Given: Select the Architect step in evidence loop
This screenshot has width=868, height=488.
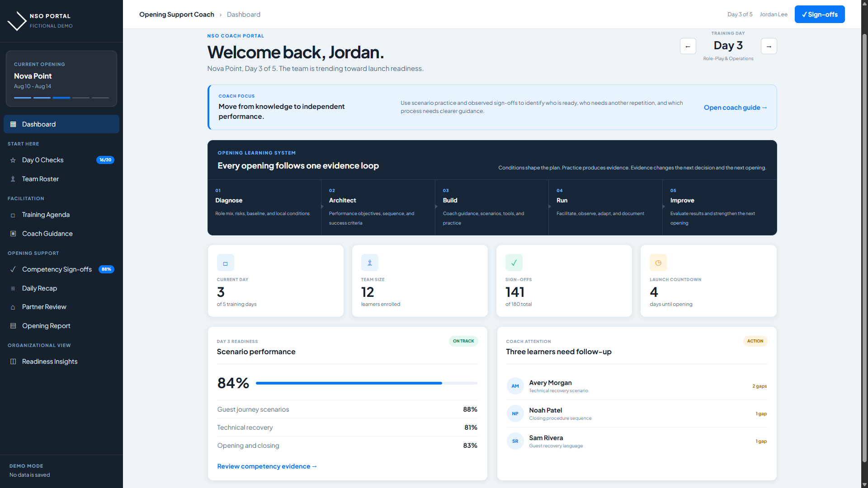Looking at the screenshot, I should 378,207.
